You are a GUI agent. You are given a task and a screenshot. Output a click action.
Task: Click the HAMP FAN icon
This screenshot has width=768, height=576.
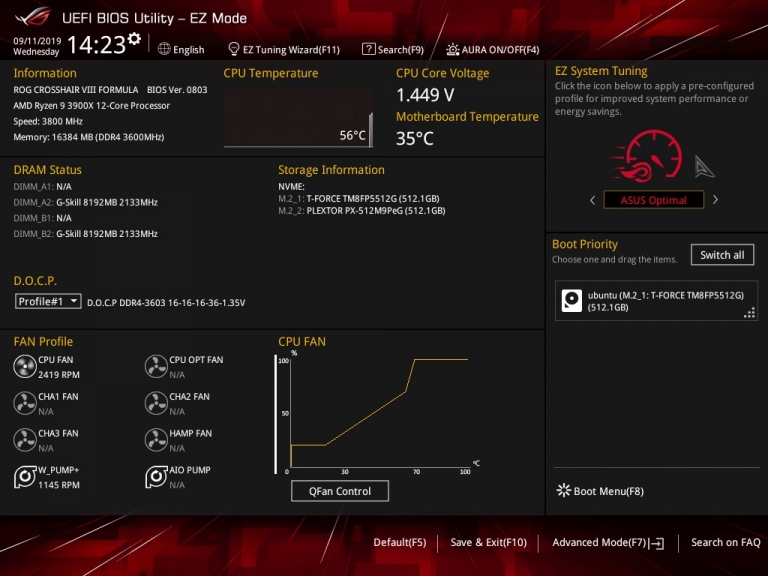[x=156, y=440]
